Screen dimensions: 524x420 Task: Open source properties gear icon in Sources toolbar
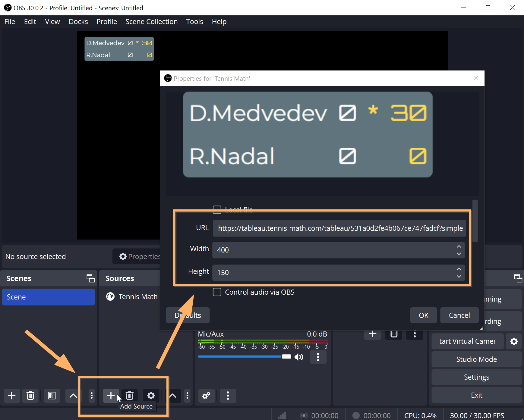151,395
